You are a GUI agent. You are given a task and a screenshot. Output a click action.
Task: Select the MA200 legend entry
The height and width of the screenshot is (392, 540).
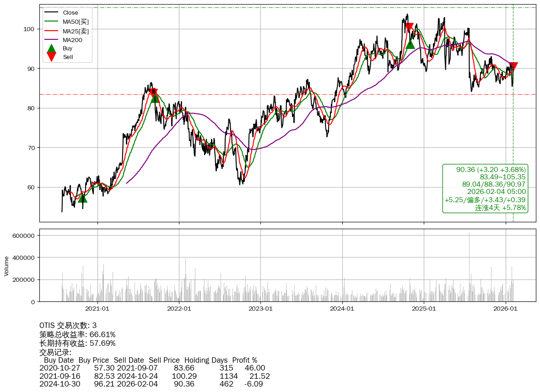[72, 40]
